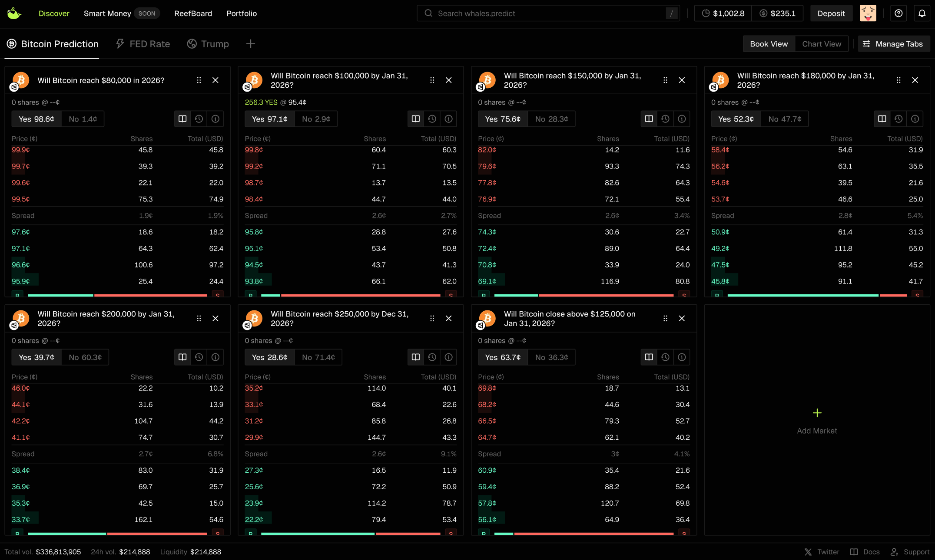The width and height of the screenshot is (935, 560).
Task: Click the depth bar below the $80,000 order book
Action: tap(117, 296)
